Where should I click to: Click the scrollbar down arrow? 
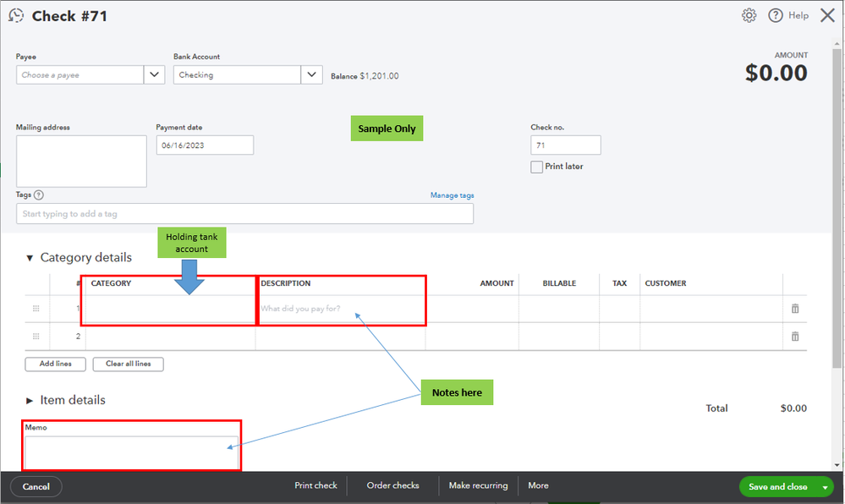coord(837,464)
